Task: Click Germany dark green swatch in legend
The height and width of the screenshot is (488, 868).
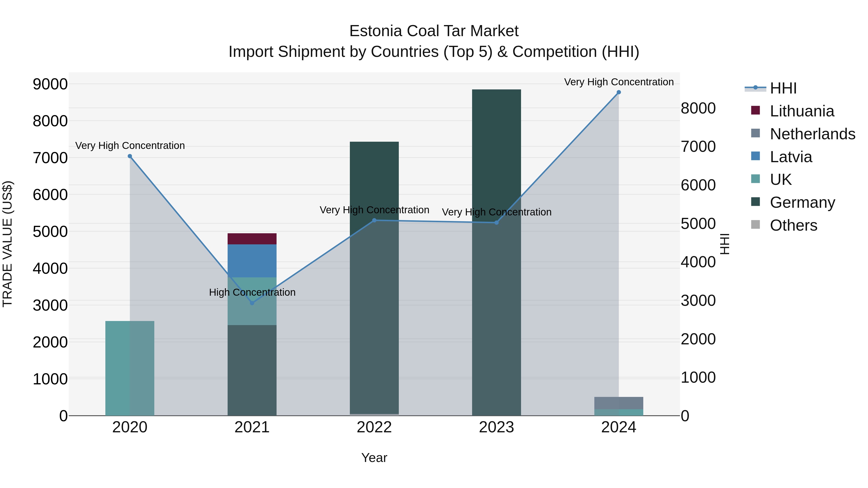Action: [755, 201]
